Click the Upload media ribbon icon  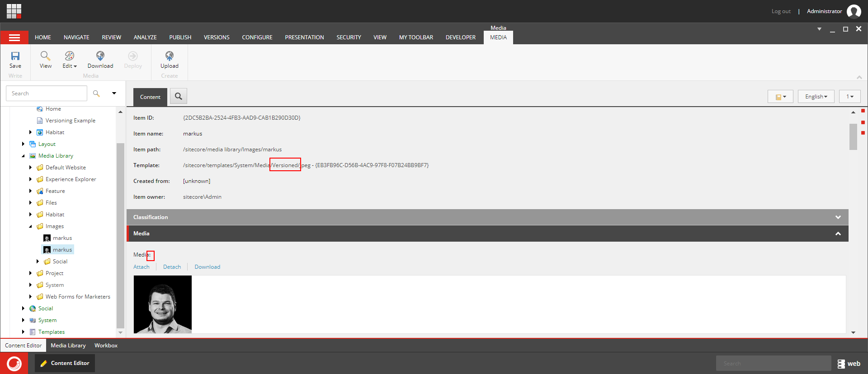[170, 56]
